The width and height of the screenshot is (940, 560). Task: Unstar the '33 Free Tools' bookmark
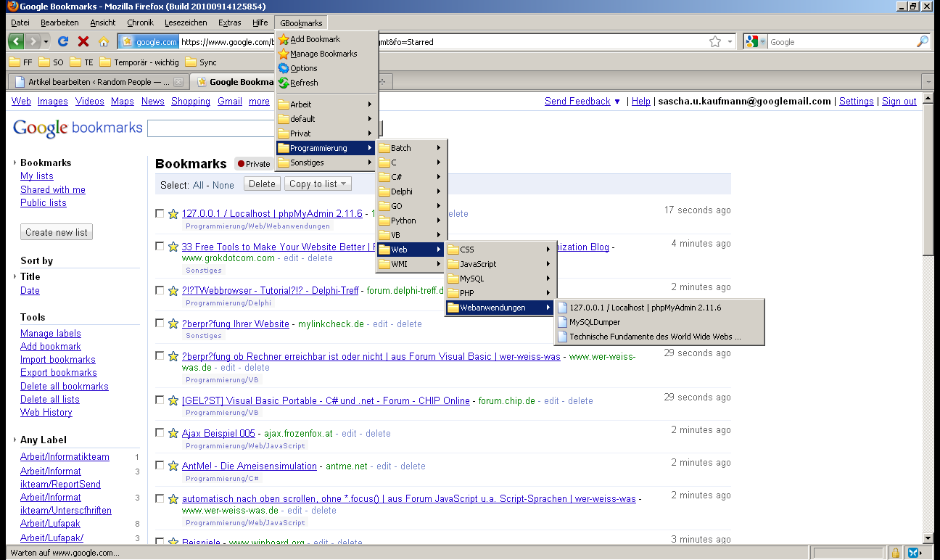point(173,247)
